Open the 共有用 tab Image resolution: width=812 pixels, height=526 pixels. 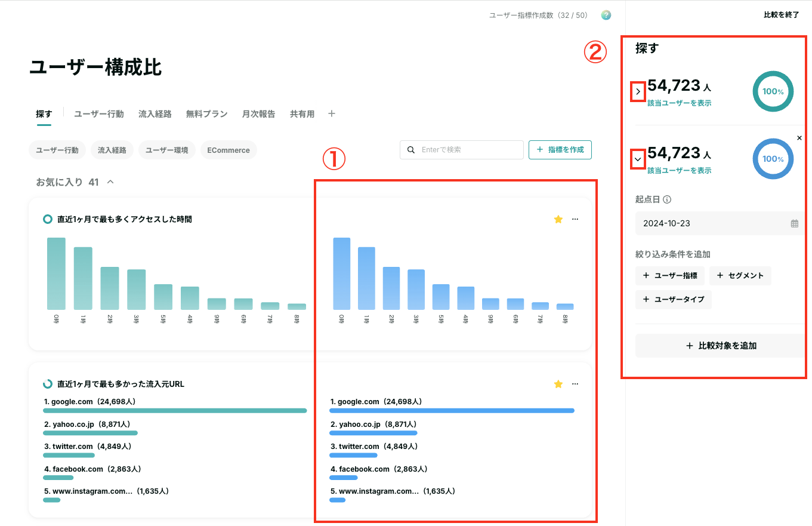302,113
